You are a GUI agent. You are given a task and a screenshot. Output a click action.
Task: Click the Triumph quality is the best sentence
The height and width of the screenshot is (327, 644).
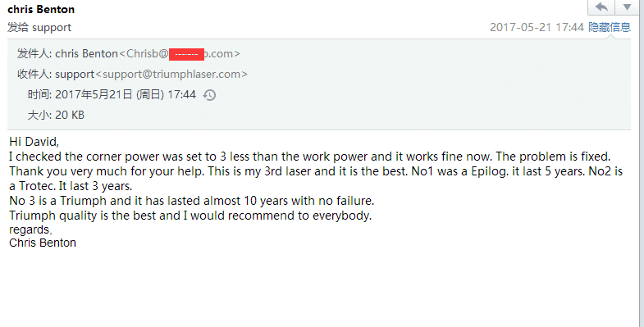tap(190, 216)
